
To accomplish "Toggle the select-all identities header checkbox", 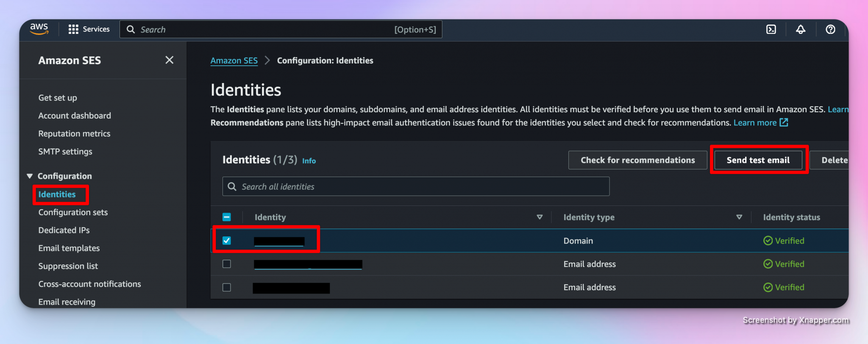I will click(x=227, y=217).
